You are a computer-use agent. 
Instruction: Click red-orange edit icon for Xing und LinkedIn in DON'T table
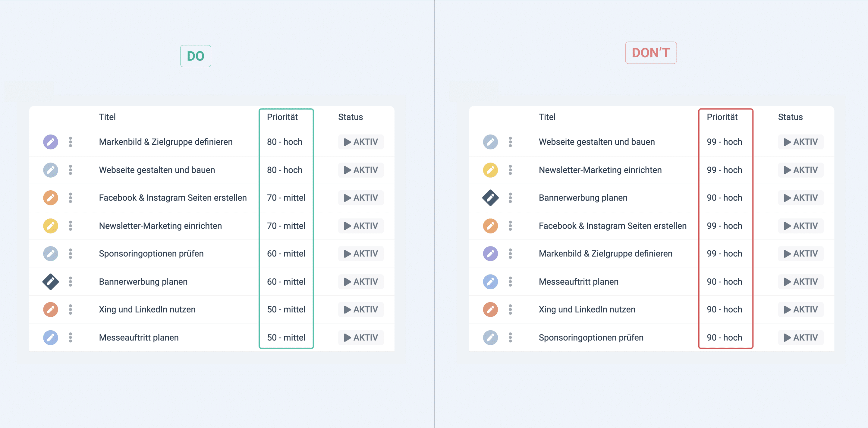490,309
